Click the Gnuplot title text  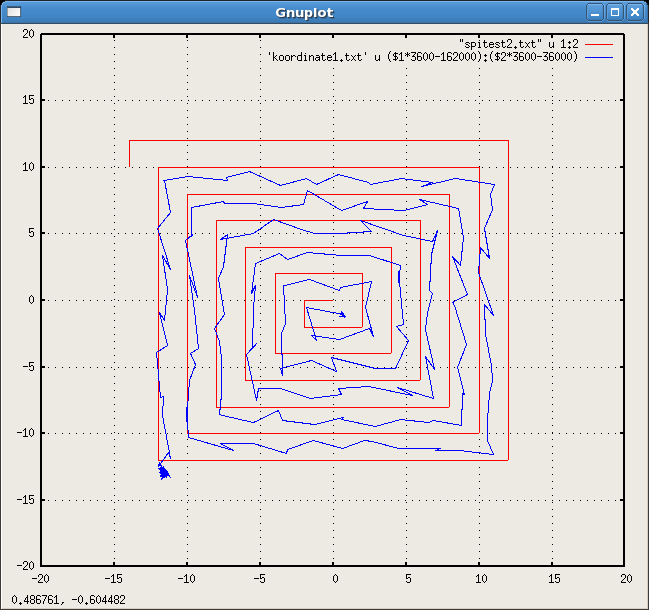pyautogui.click(x=304, y=12)
